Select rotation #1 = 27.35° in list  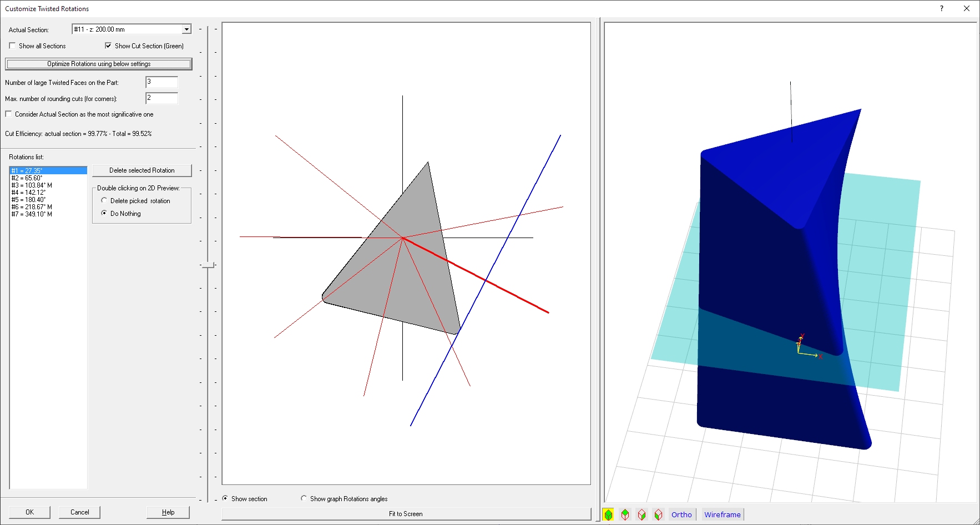(x=48, y=170)
